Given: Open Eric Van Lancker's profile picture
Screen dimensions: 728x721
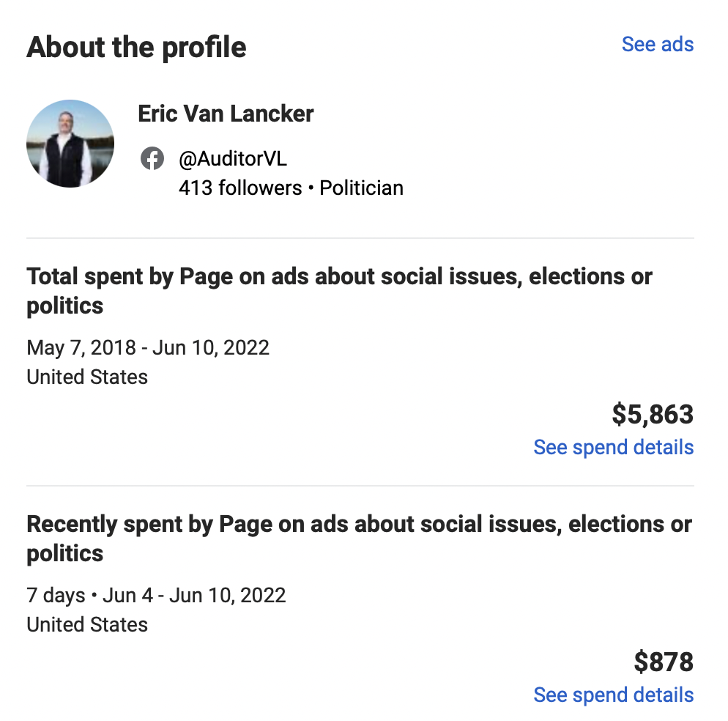Looking at the screenshot, I should [x=70, y=144].
